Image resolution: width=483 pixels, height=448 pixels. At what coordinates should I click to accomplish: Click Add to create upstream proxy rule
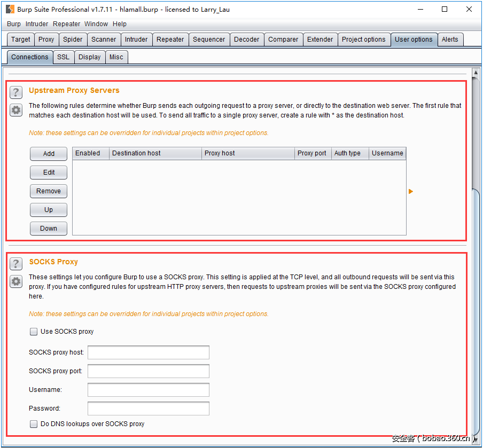coord(49,154)
